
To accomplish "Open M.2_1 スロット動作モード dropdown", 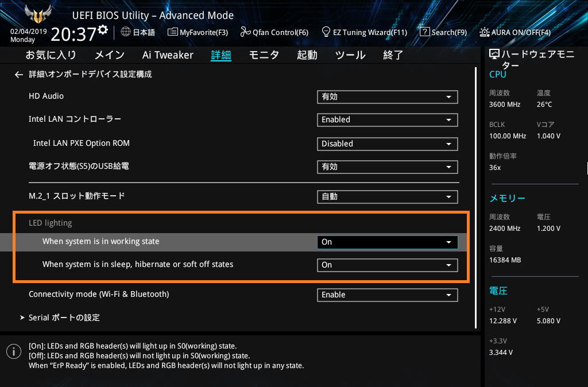I will (388, 197).
